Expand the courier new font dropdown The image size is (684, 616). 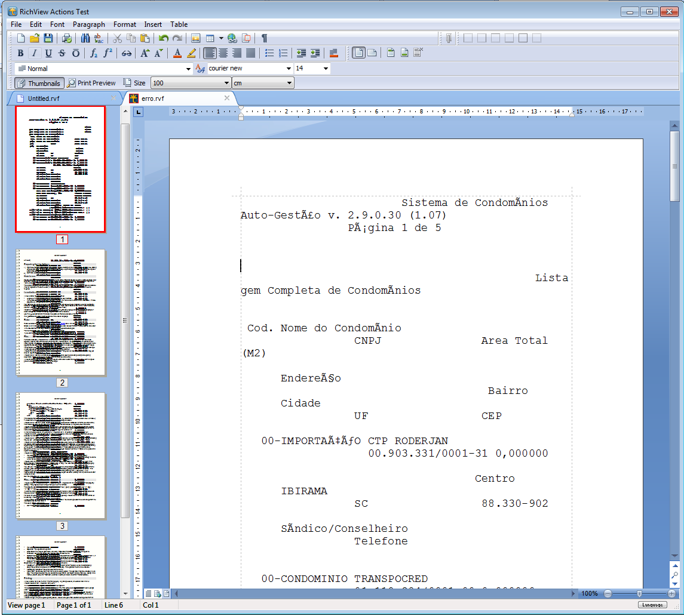point(289,69)
